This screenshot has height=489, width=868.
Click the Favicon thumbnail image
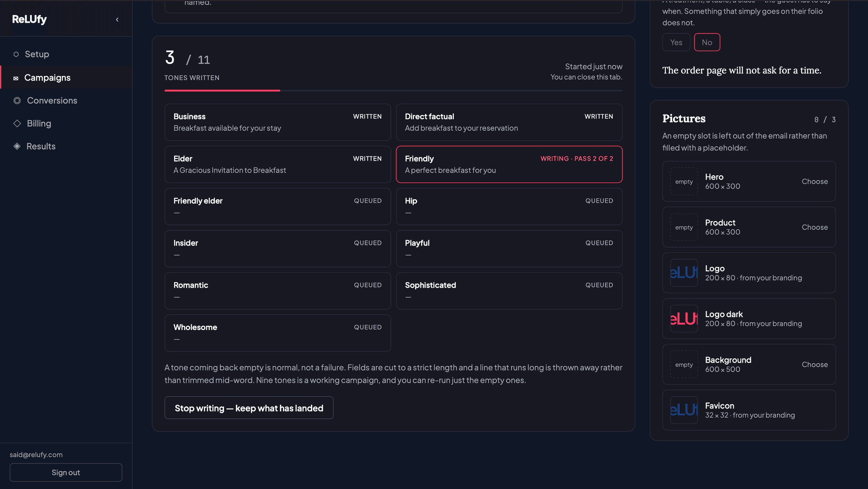(x=684, y=410)
